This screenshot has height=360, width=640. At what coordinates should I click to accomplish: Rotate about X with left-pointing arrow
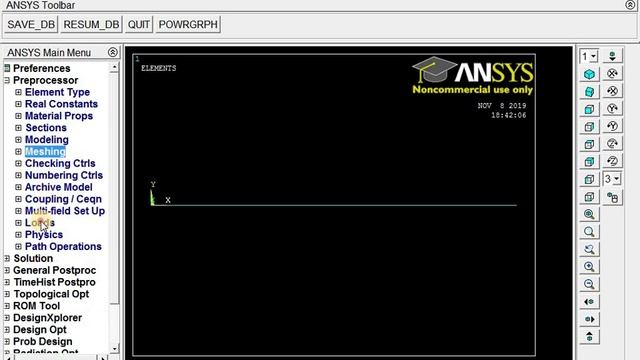coord(612,91)
